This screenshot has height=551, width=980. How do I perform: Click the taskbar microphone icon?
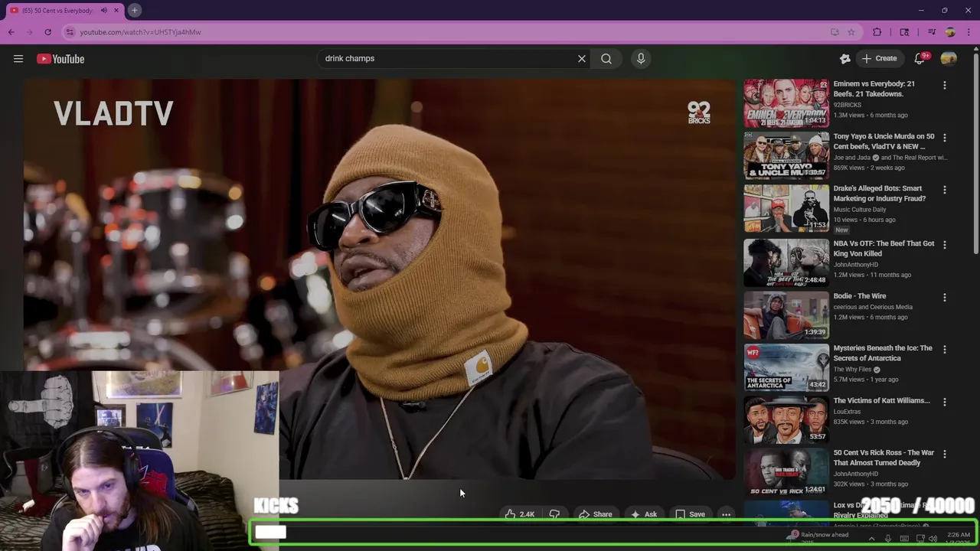[x=887, y=539]
